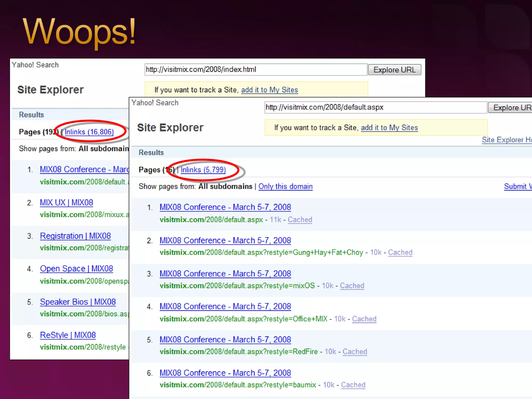Open the Open Space | MIX08 result

tap(76, 269)
